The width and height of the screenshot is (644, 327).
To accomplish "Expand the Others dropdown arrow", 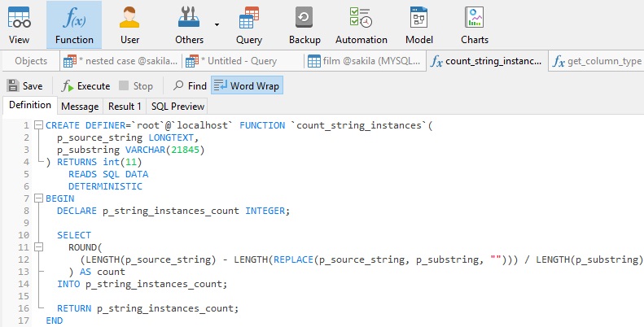I will (x=217, y=25).
